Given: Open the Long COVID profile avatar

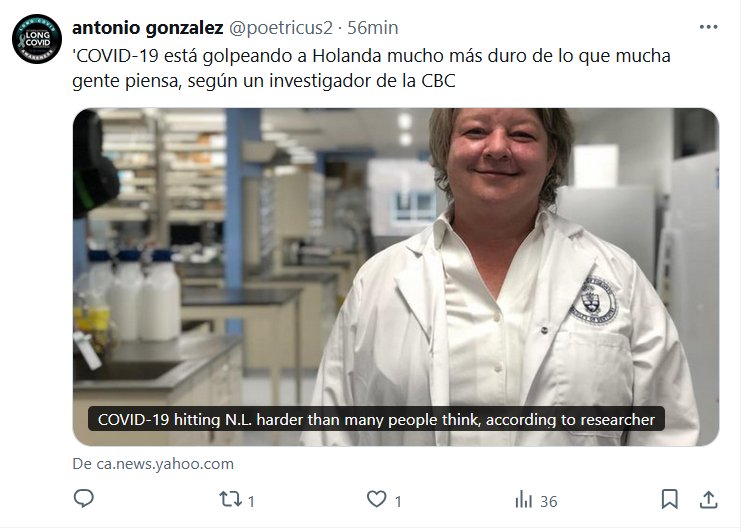Looking at the screenshot, I should tap(37, 39).
